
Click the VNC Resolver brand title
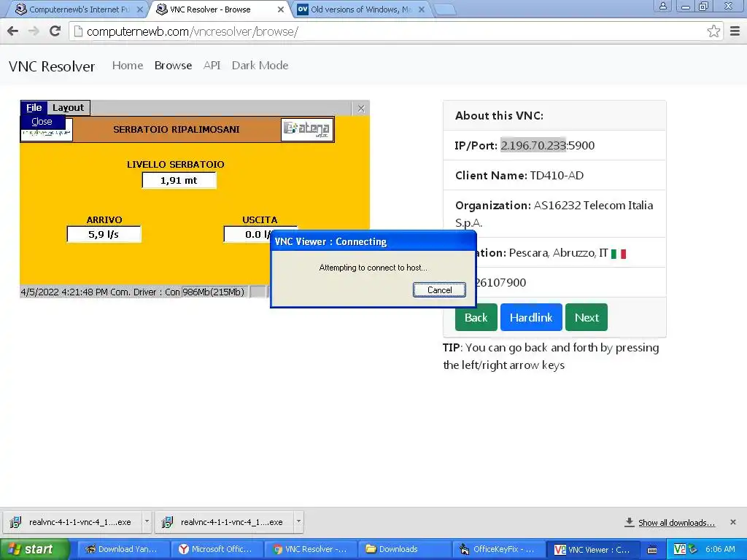(x=52, y=66)
